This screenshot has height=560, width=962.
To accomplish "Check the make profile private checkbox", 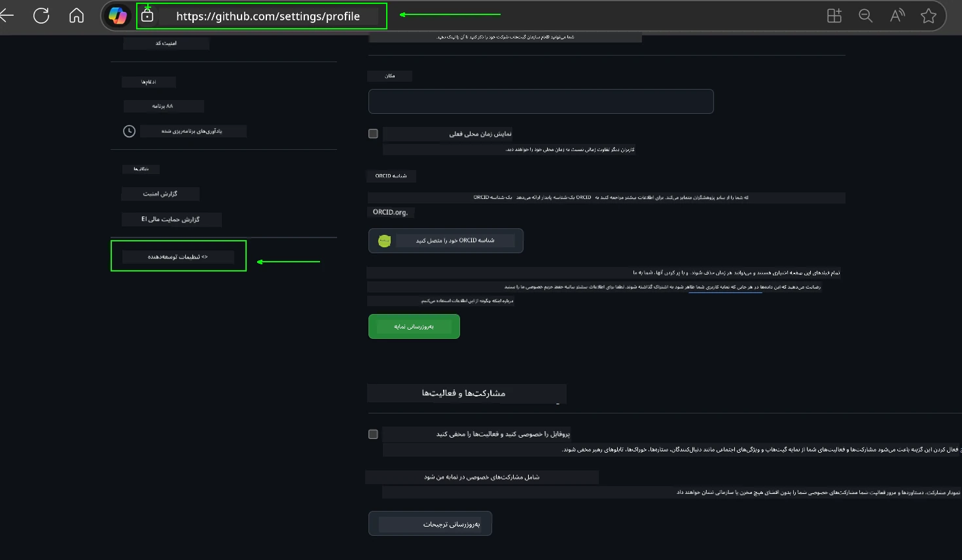I will click(x=373, y=434).
